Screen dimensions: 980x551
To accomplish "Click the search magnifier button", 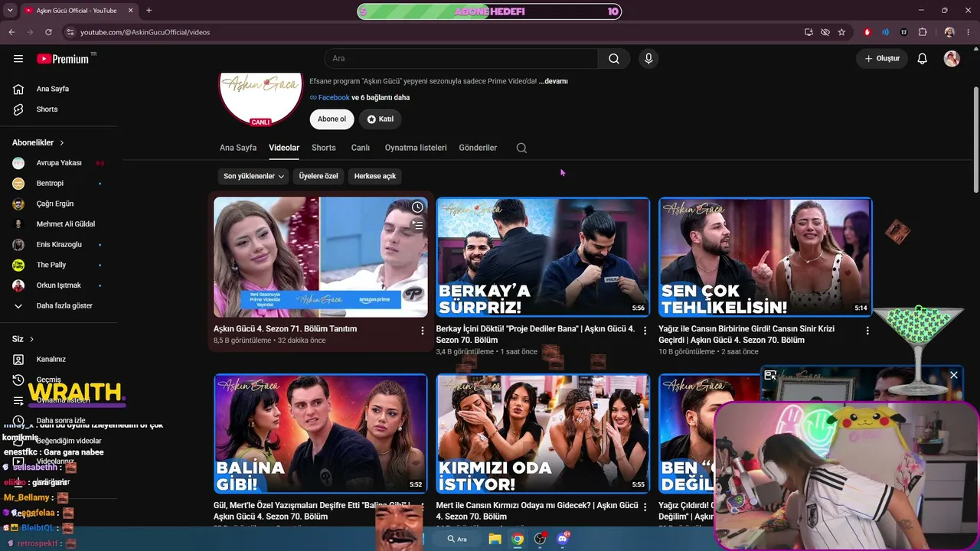I will [x=614, y=59].
